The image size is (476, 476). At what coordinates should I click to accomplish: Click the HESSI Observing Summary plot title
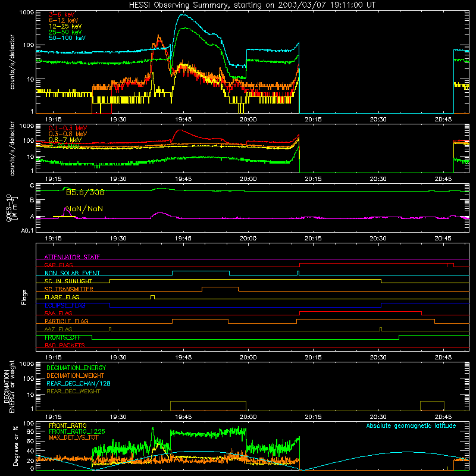[252, 5]
